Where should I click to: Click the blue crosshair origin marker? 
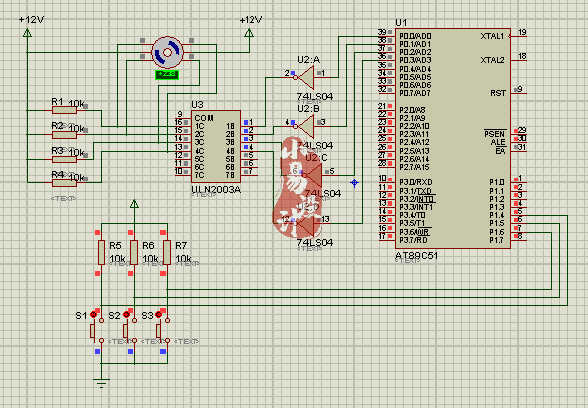[354, 183]
